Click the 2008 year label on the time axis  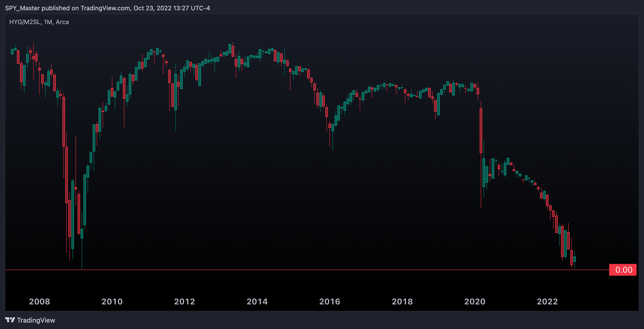click(39, 302)
